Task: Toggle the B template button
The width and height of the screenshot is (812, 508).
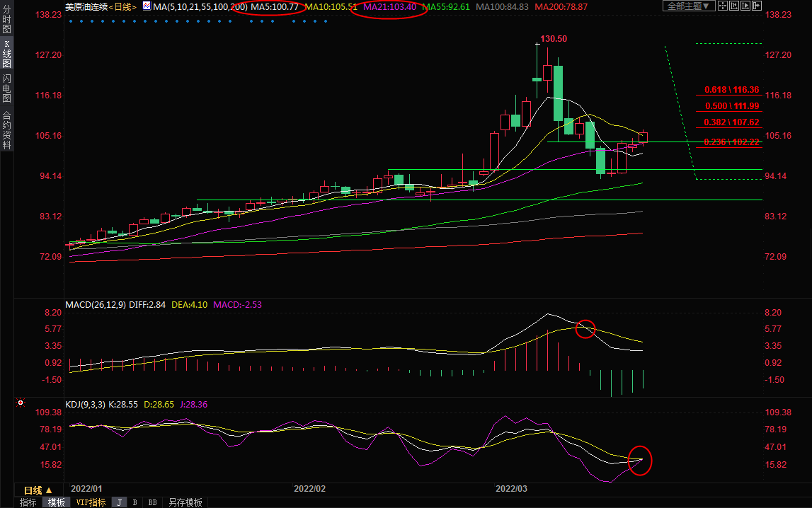Action: tap(135, 502)
